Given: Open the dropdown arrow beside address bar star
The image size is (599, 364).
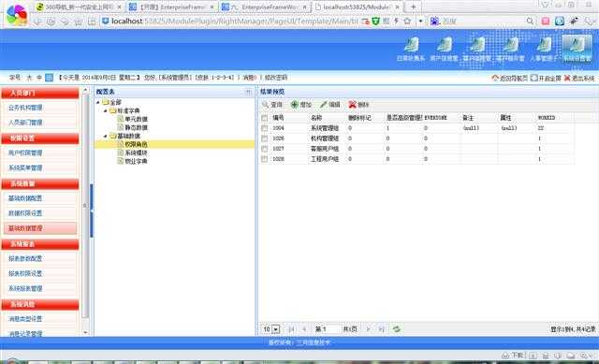Looking at the screenshot, I should pyautogui.click(x=420, y=22).
